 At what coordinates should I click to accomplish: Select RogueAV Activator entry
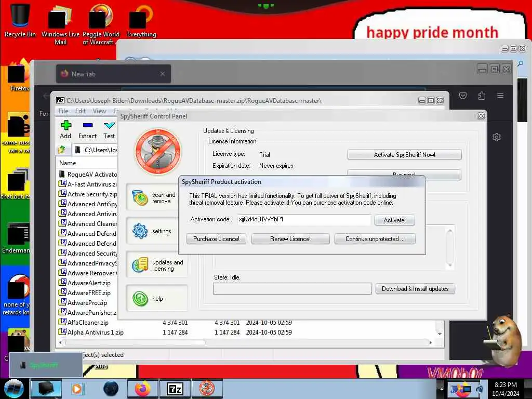(x=88, y=175)
